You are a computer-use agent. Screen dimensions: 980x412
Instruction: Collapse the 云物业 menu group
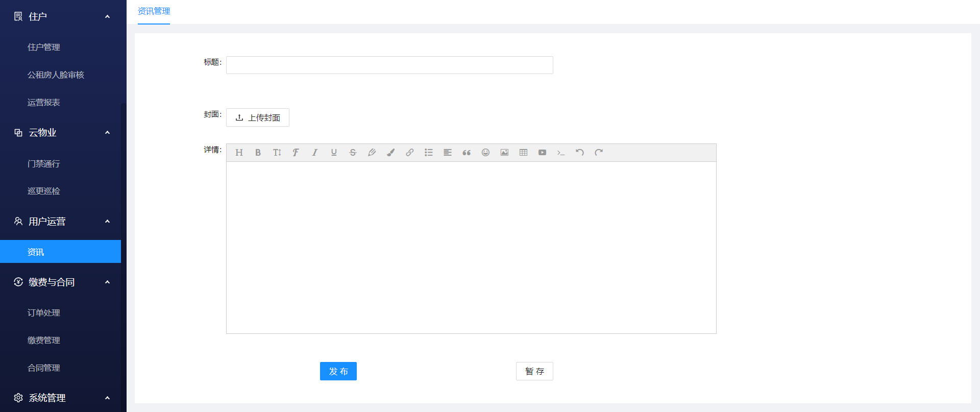107,133
